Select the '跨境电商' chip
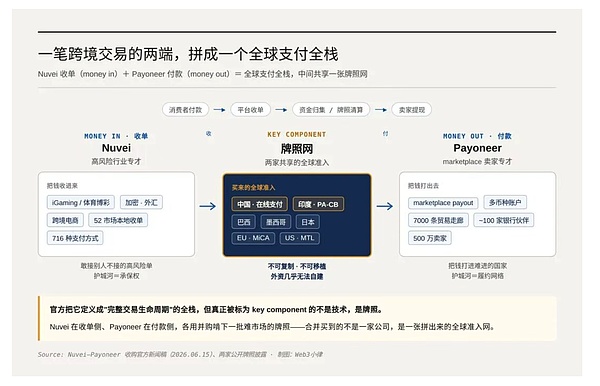This screenshot has height=386, width=600. [x=65, y=220]
